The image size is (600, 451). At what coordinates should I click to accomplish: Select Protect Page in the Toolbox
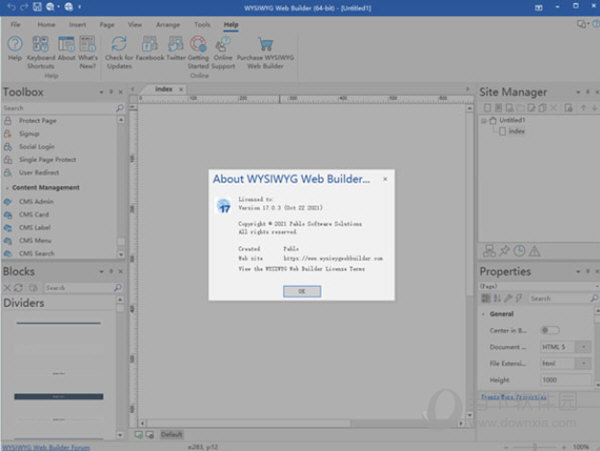pos(38,121)
